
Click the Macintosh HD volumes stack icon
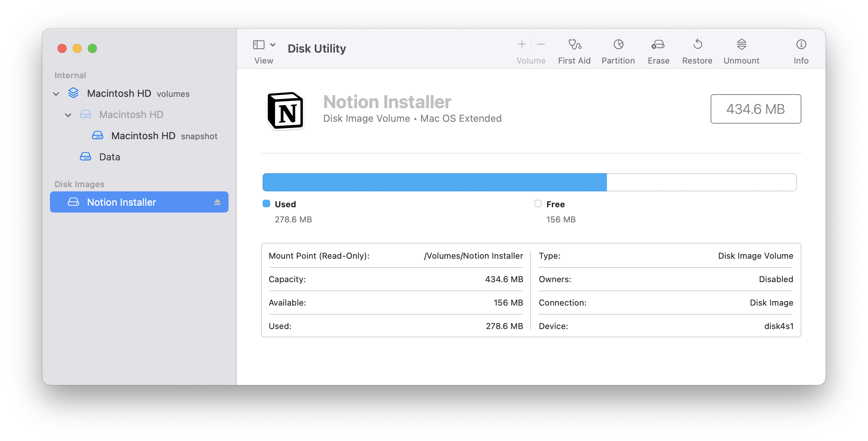point(73,93)
